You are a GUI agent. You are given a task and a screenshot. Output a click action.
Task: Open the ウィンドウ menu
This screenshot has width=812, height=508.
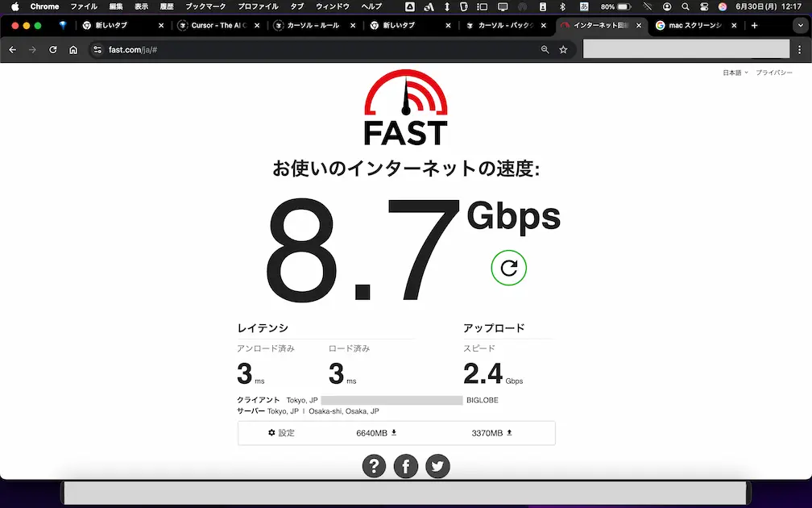(x=333, y=6)
